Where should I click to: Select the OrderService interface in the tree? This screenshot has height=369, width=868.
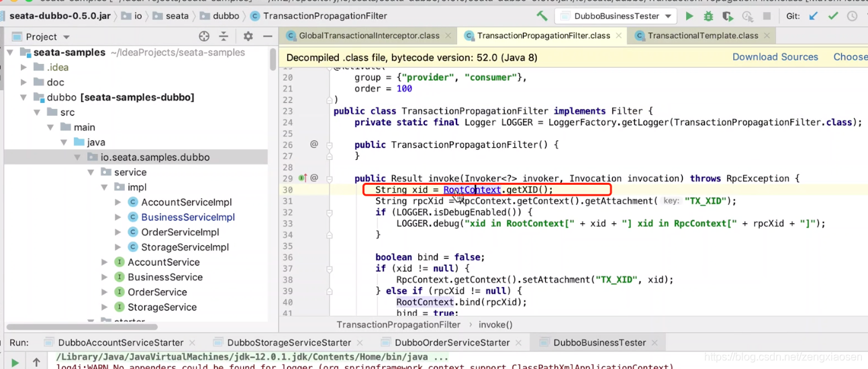(x=157, y=292)
